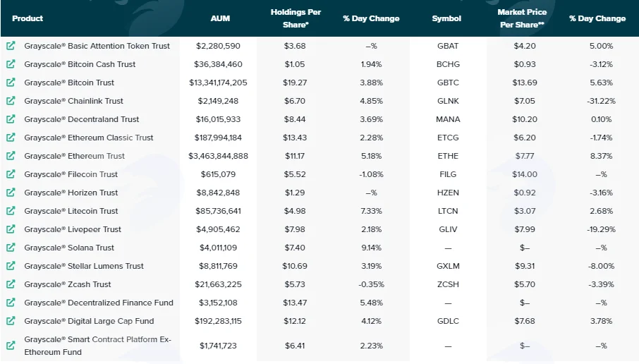Click external link icon beside Bitcoin Cash Trust

coord(11,64)
